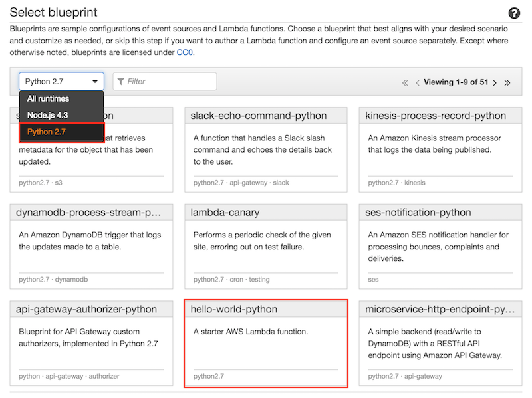Click the 'Viewing 1-9 of 51' pager text
This screenshot has height=398, width=532.
[x=456, y=82]
